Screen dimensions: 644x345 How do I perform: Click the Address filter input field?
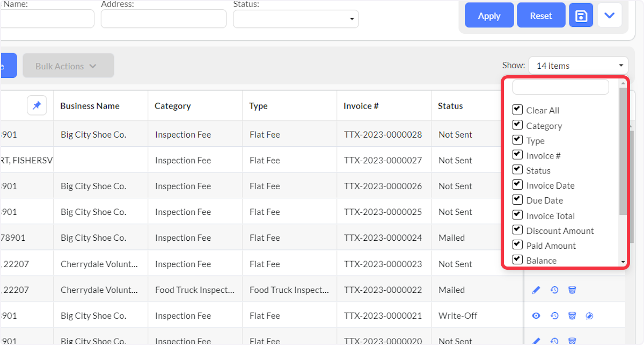pos(164,19)
